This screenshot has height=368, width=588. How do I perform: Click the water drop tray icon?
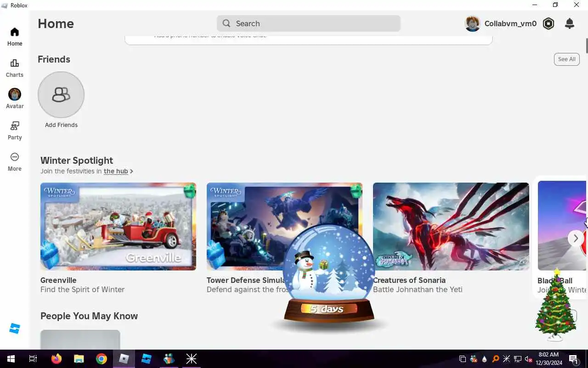[x=484, y=359]
